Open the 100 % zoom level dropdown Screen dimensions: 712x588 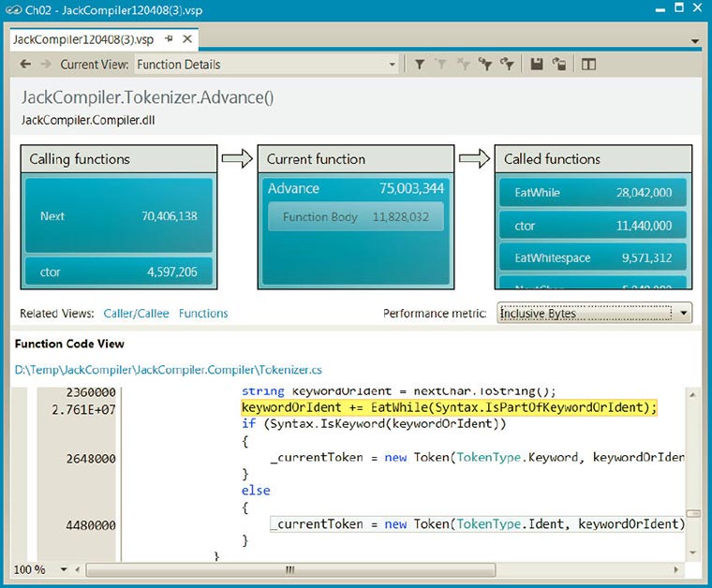point(64,569)
